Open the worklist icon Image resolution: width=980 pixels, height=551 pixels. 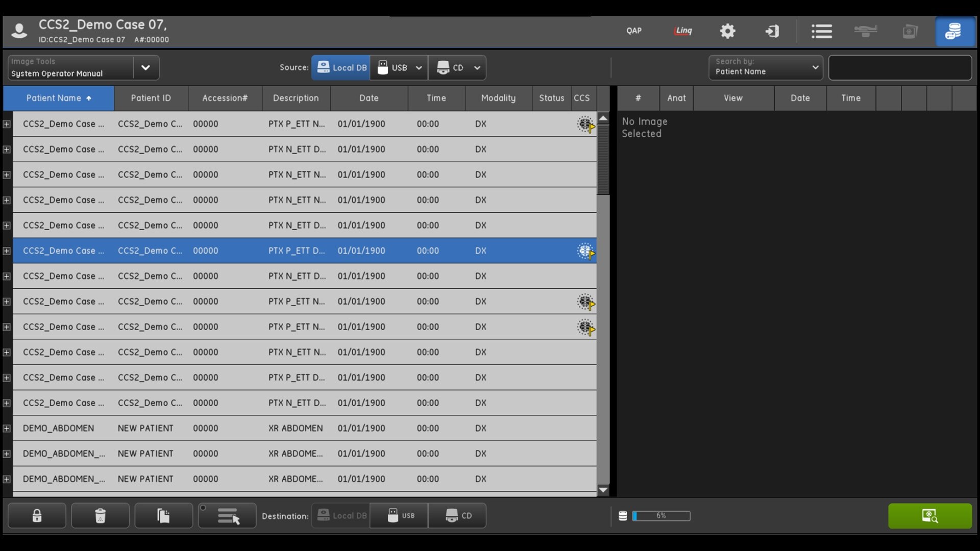[x=821, y=31]
